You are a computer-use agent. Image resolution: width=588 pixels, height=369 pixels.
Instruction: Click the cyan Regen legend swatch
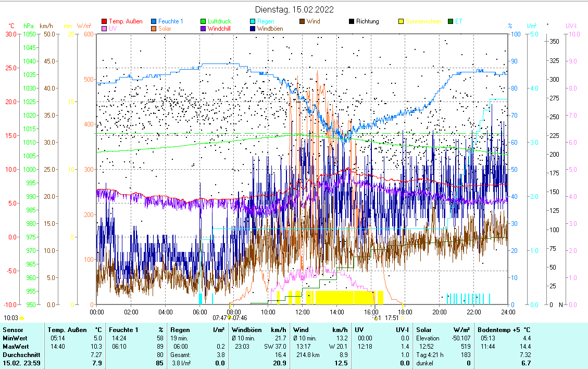click(x=253, y=22)
